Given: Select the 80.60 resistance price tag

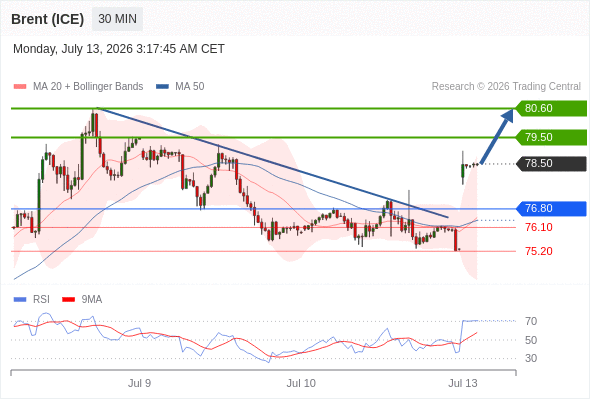Looking at the screenshot, I should 551,108.
